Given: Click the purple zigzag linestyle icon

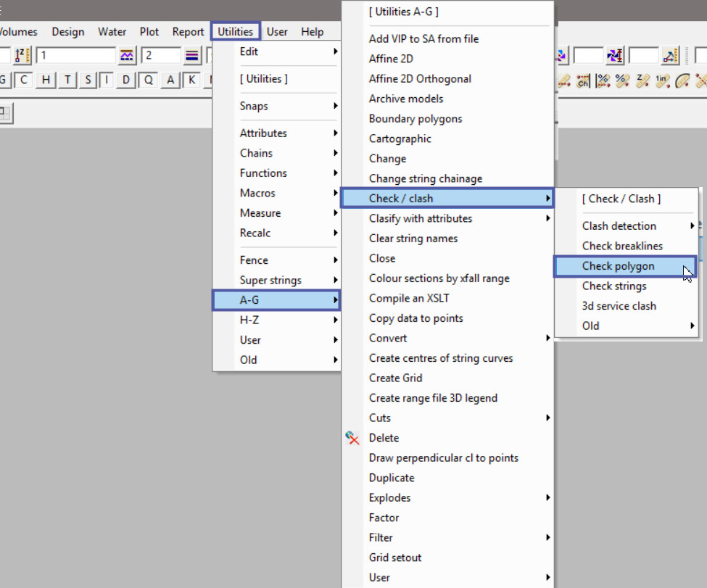Looking at the screenshot, I should coord(127,55).
